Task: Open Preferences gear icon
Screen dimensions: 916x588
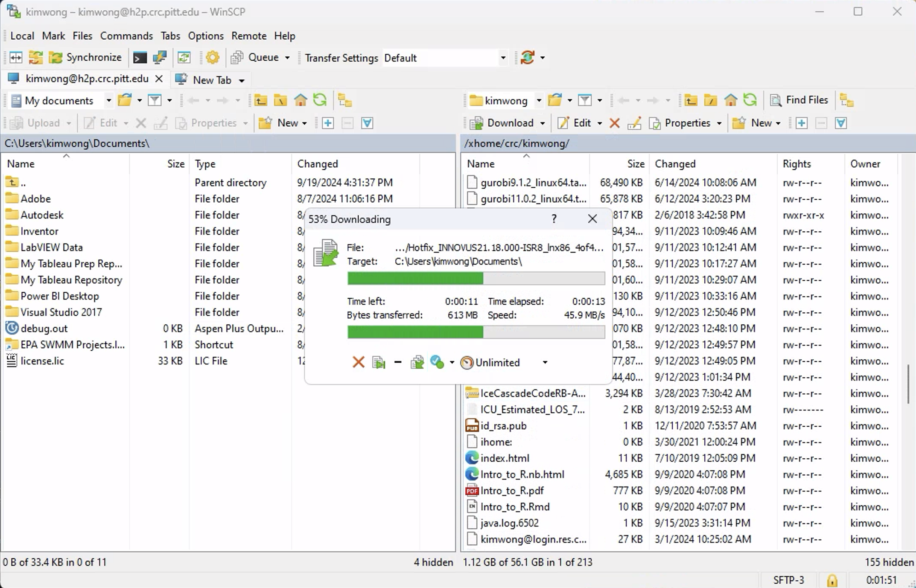Action: (x=213, y=57)
